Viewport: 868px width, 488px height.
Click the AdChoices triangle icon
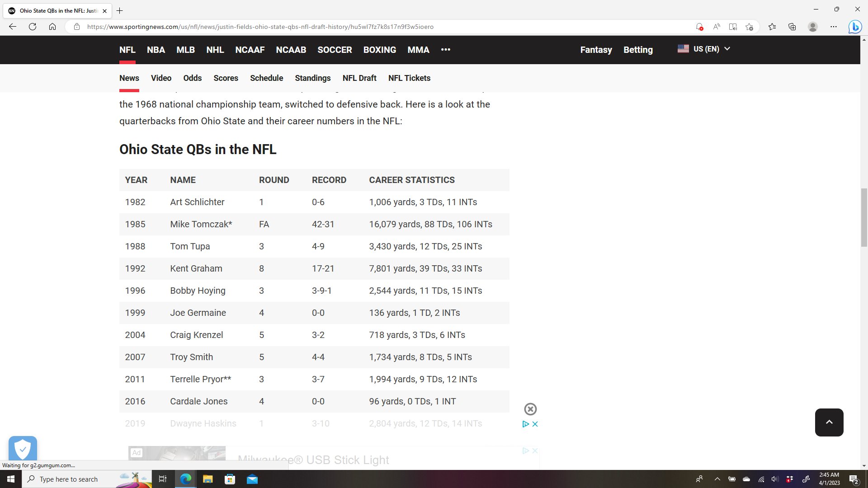coord(525,424)
